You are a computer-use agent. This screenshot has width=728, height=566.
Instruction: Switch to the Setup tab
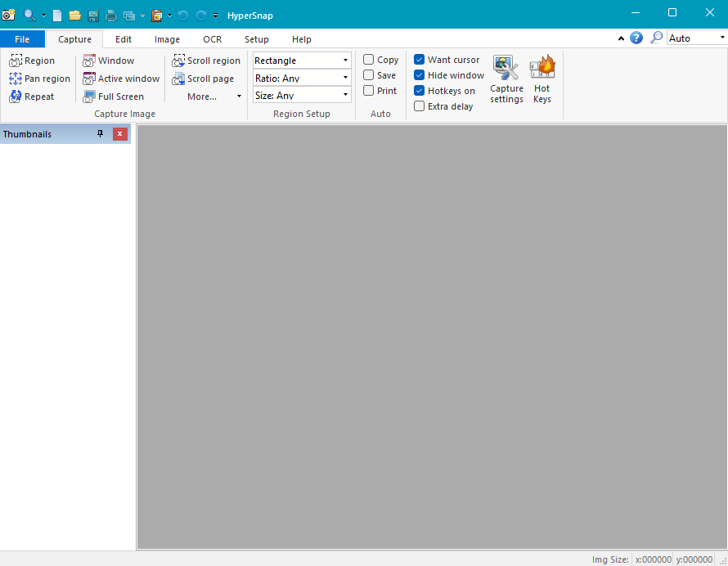coord(257,39)
